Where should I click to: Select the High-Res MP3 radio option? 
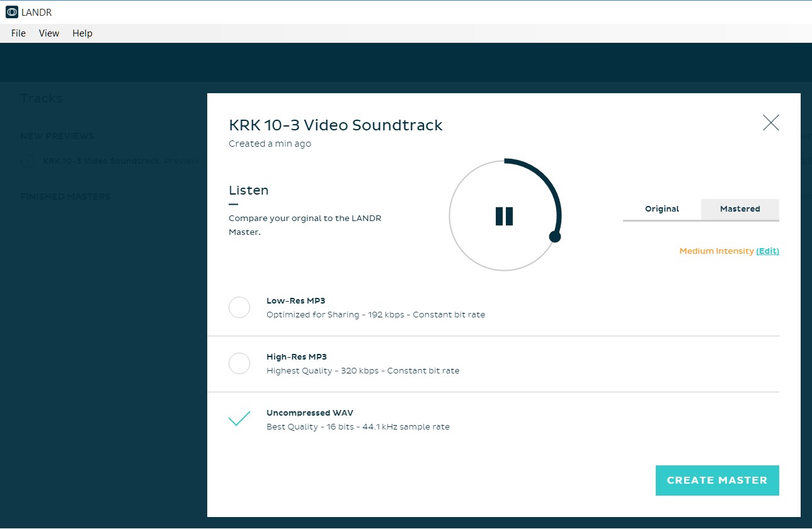click(x=239, y=363)
